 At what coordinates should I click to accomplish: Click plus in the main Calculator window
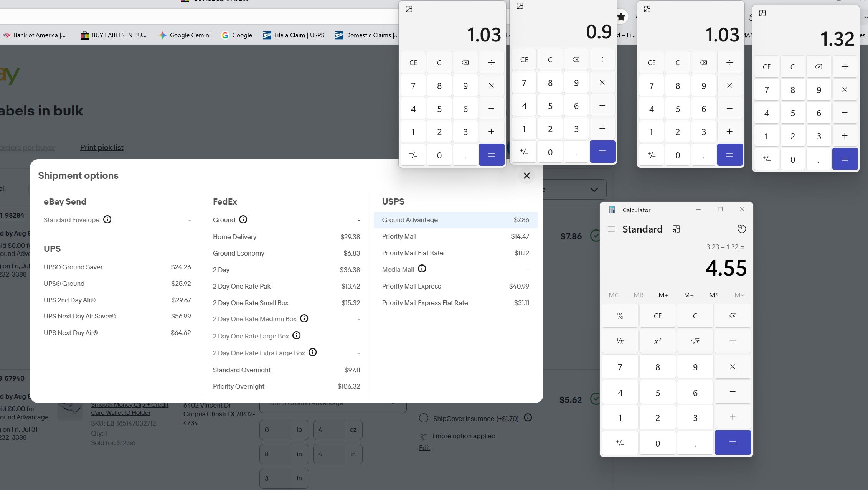coord(733,417)
